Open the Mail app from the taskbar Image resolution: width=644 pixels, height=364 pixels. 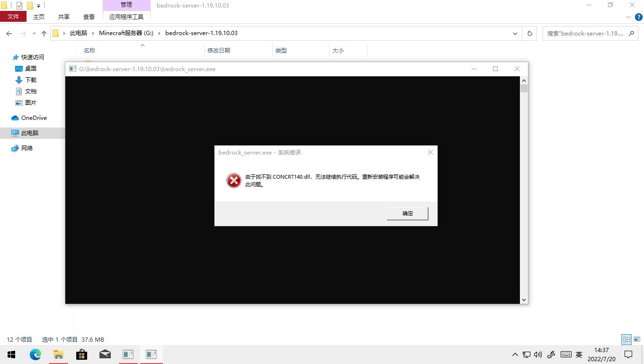tap(105, 355)
